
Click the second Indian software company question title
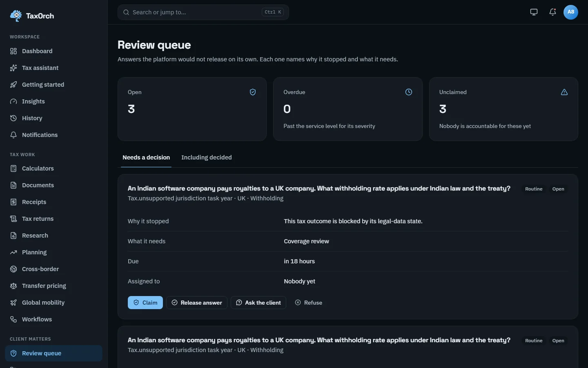[x=319, y=340]
